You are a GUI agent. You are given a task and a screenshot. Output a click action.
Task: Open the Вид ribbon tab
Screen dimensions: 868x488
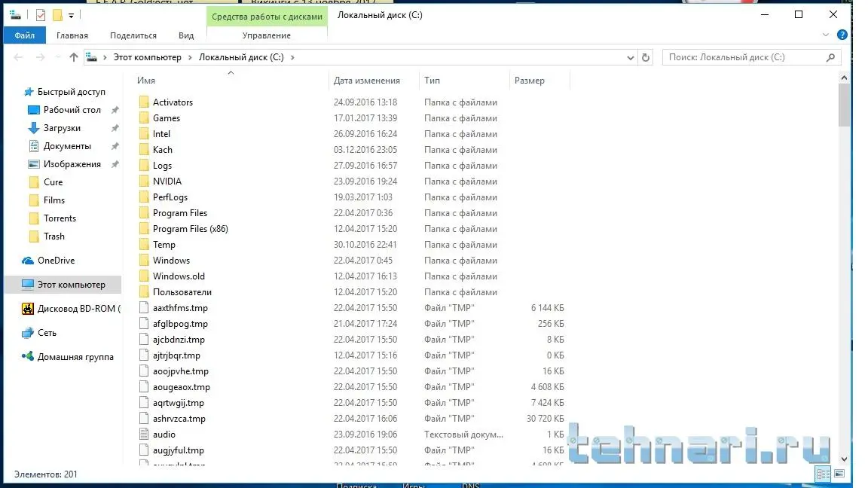186,35
